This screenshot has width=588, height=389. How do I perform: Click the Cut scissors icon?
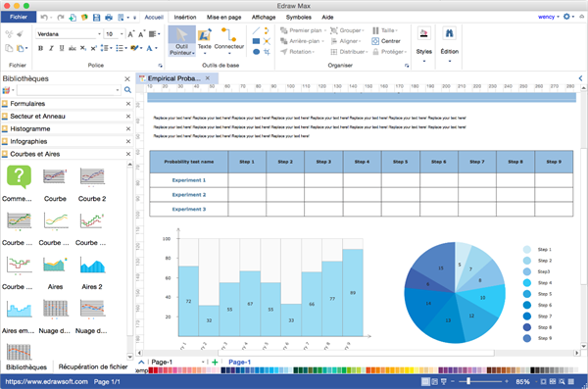coord(9,34)
